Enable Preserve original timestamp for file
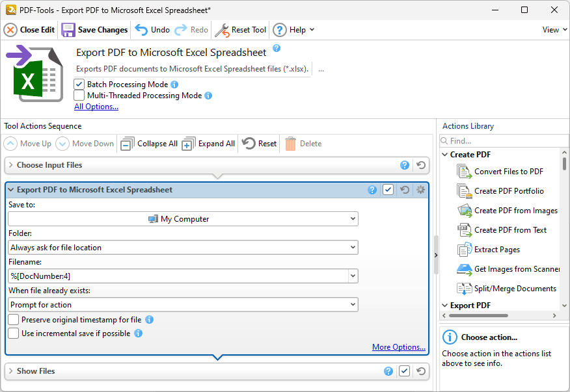This screenshot has height=392, width=570. [x=14, y=320]
